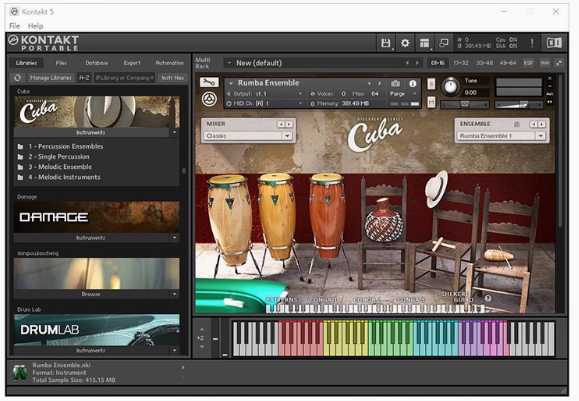Click the Manage Libraries button
579x401 pixels.
click(x=51, y=78)
